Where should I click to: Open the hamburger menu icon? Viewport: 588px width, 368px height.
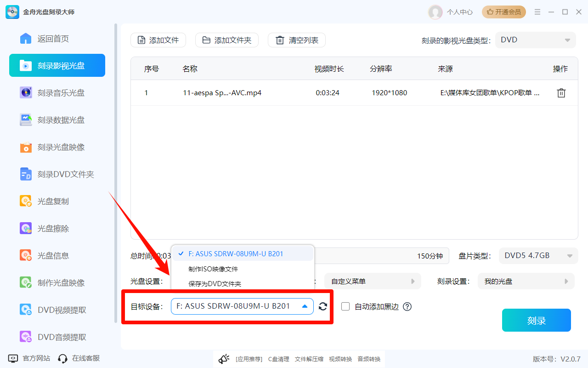click(537, 12)
